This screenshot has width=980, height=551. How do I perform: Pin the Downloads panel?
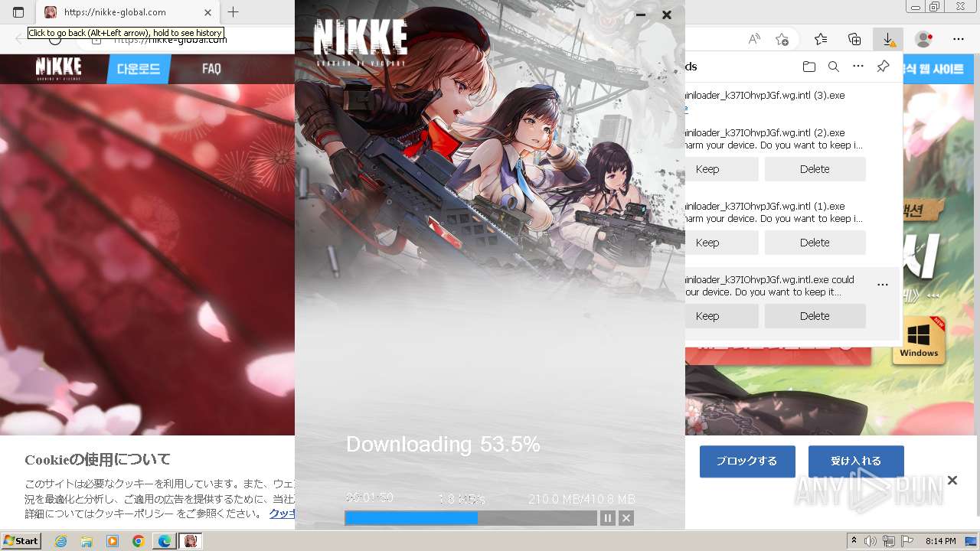pos(883,67)
